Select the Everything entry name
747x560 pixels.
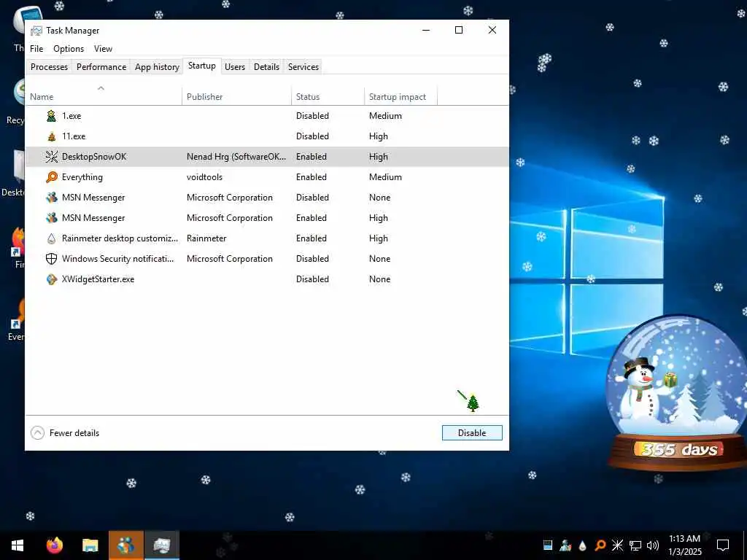pyautogui.click(x=82, y=177)
